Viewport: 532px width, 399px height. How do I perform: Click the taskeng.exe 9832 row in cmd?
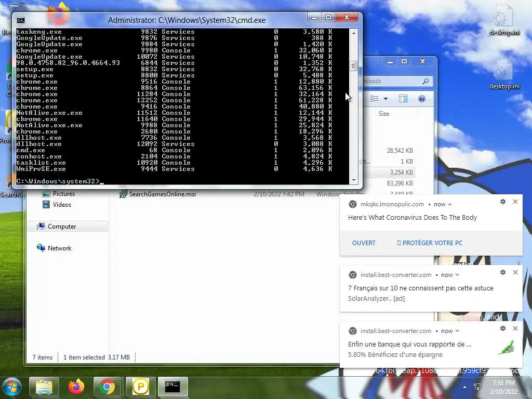tap(174, 32)
